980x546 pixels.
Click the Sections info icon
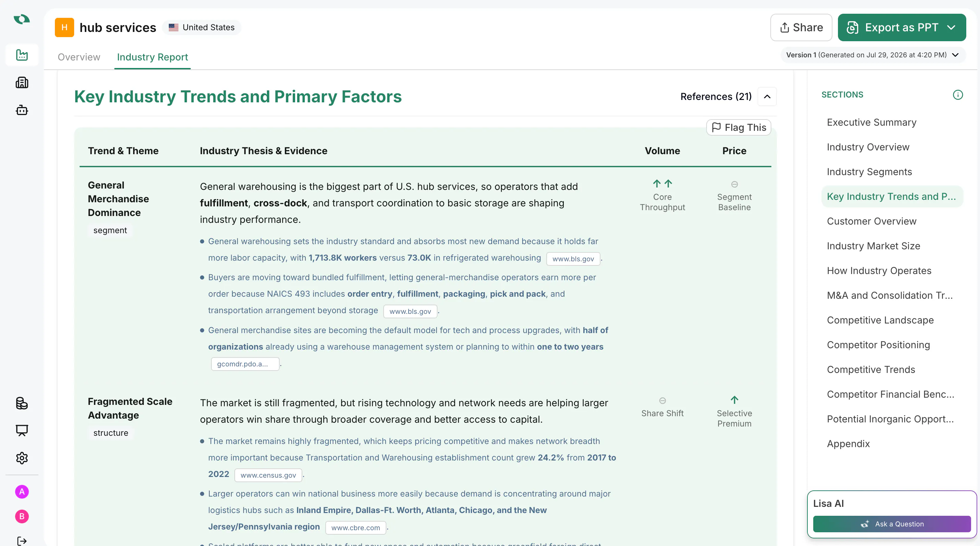pyautogui.click(x=958, y=95)
